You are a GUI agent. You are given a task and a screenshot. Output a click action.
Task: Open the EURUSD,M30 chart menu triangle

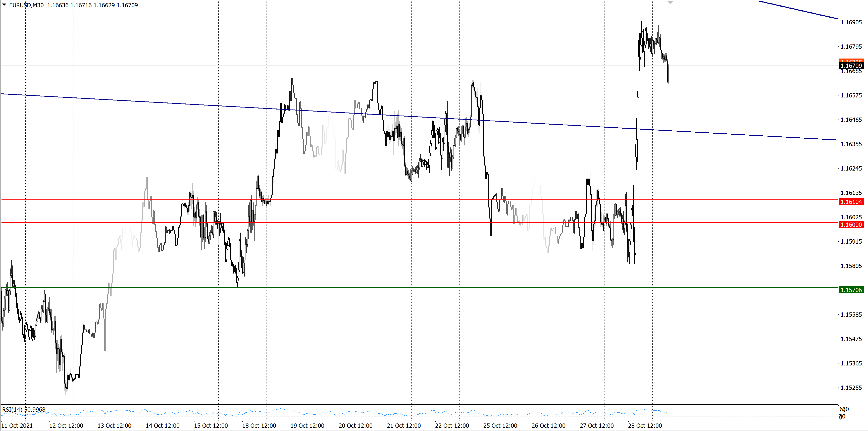pos(4,5)
